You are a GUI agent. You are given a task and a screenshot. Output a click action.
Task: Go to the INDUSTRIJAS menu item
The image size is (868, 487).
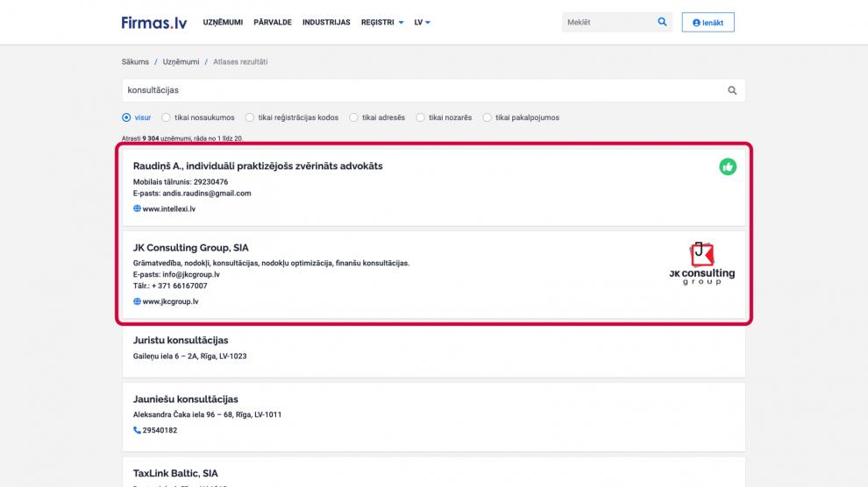click(326, 22)
